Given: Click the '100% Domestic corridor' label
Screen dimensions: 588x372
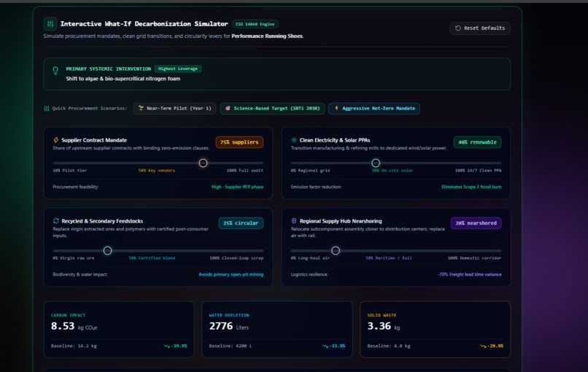Looking at the screenshot, I should pyautogui.click(x=474, y=258).
